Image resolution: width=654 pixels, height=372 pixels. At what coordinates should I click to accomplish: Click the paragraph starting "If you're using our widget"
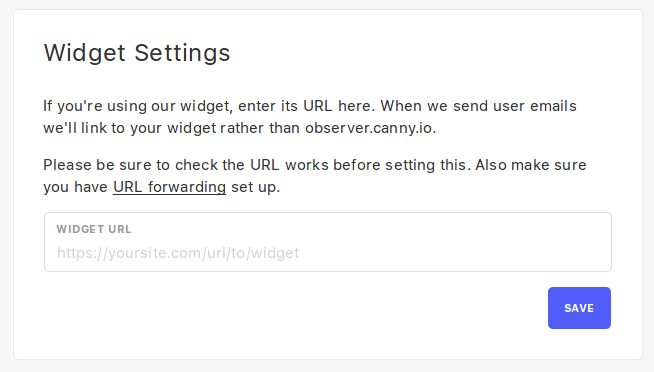(310, 117)
